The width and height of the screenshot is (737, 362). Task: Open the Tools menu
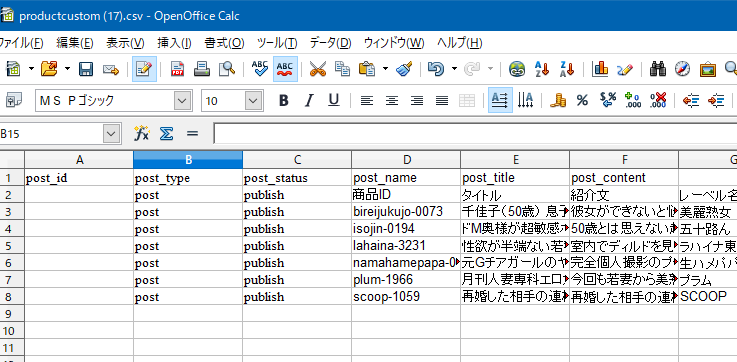point(277,44)
